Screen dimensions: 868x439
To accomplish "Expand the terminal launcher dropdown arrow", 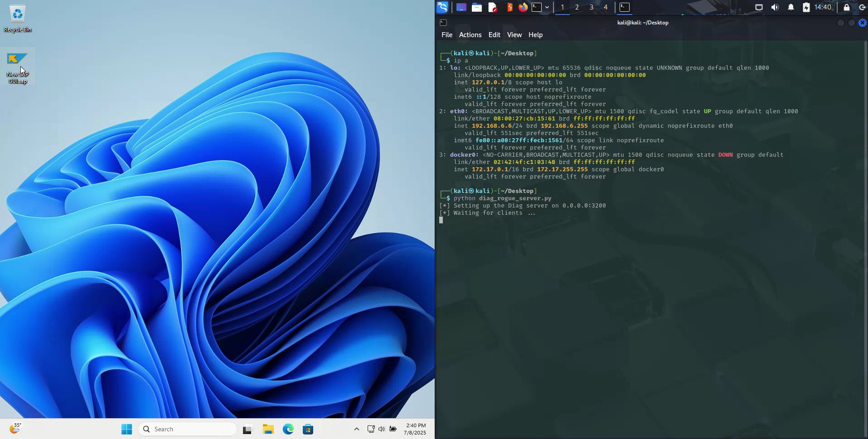I will point(547,7).
